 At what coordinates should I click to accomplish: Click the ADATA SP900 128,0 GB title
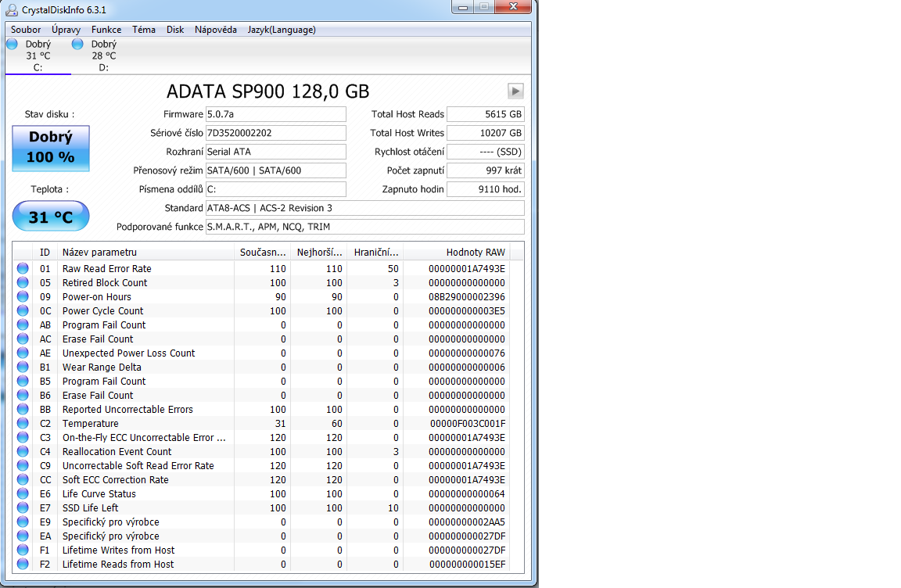[267, 91]
